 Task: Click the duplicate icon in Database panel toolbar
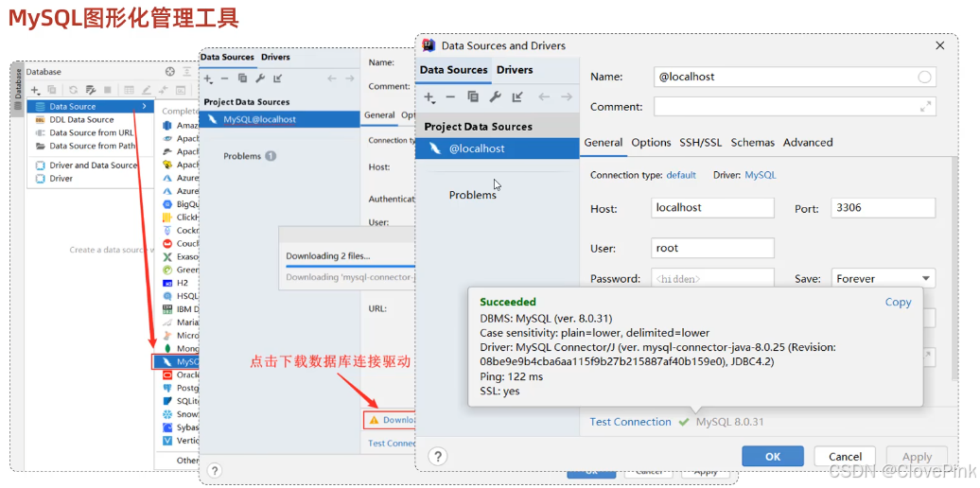tap(53, 90)
